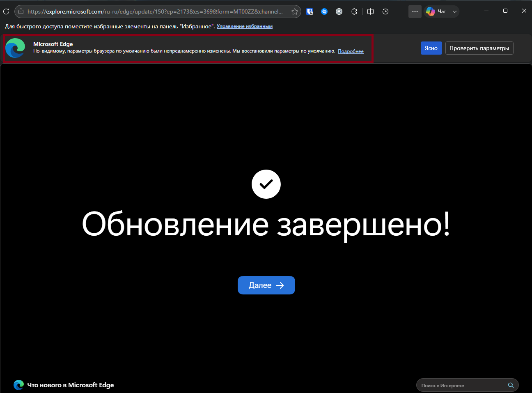
Task: Click the white checkmark circle icon
Action: tap(266, 184)
